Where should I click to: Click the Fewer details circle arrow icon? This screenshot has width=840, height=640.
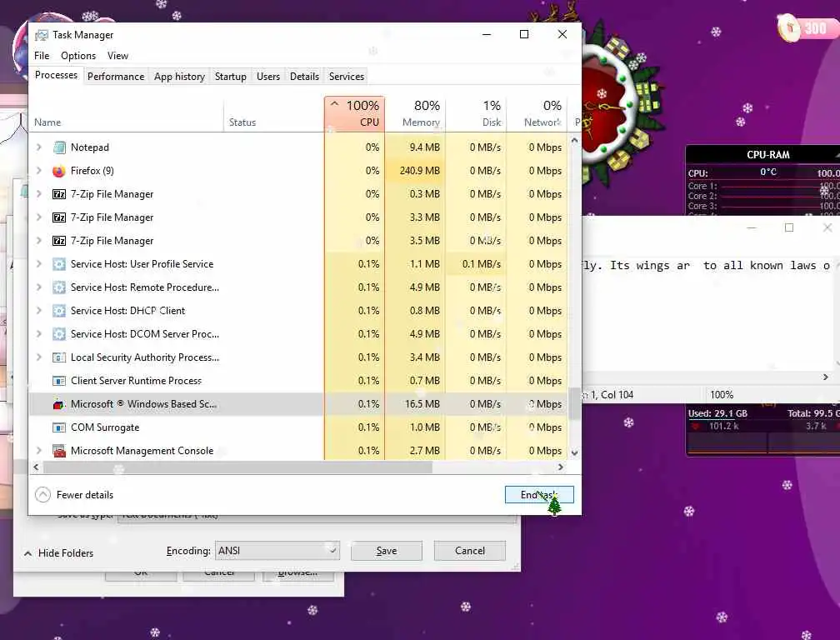coord(42,495)
